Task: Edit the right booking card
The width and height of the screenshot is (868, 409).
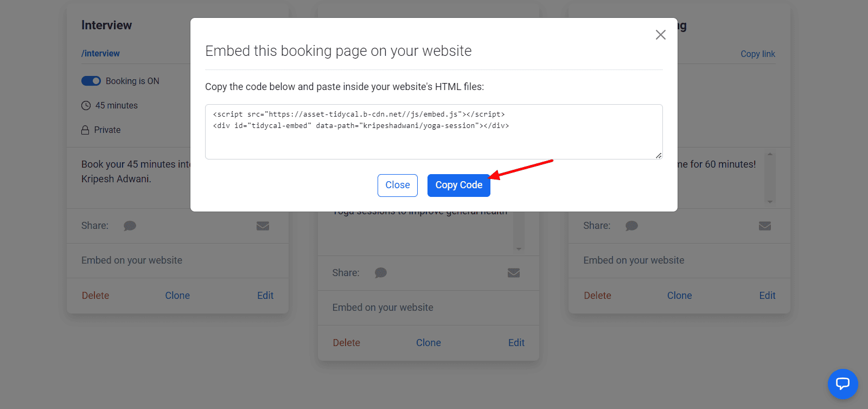Action: [x=767, y=296]
